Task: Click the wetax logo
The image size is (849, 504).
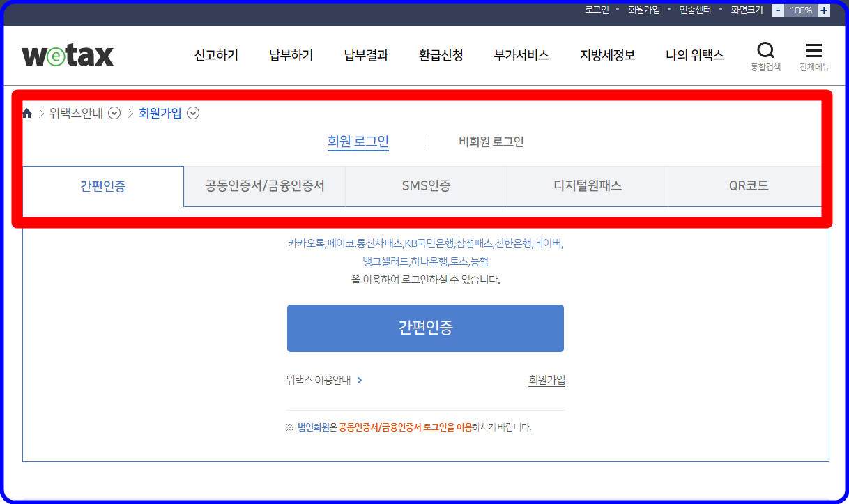Action: click(x=68, y=56)
